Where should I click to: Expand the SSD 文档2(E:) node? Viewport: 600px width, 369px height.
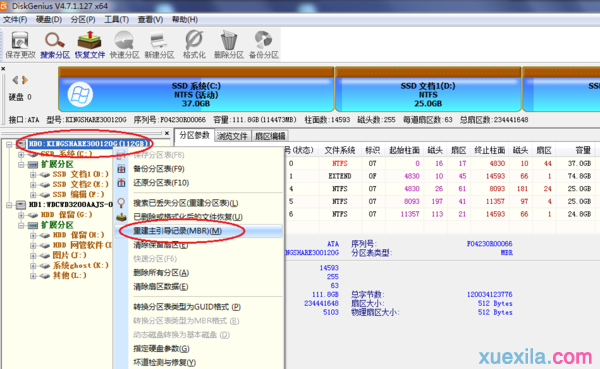[x=33, y=184]
